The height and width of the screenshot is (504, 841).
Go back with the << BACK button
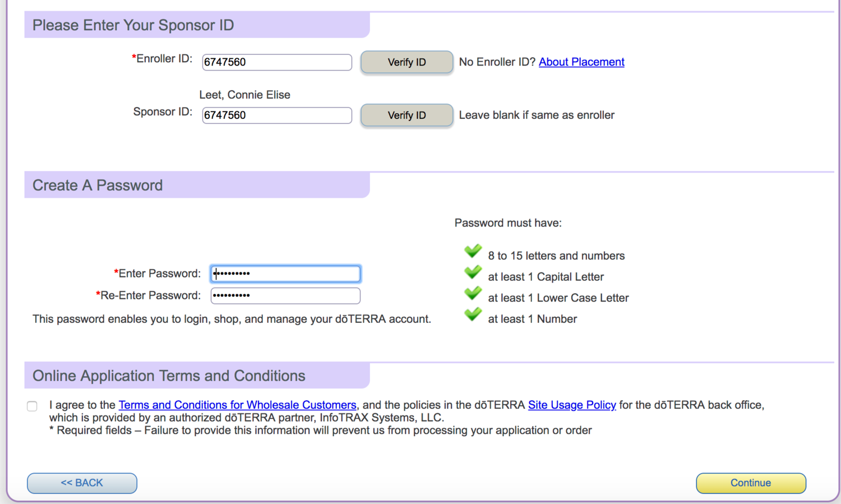[x=82, y=483]
